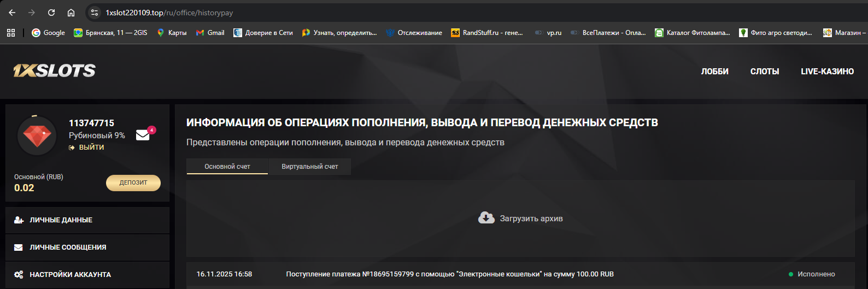Open the Gmail bookmark

click(210, 33)
